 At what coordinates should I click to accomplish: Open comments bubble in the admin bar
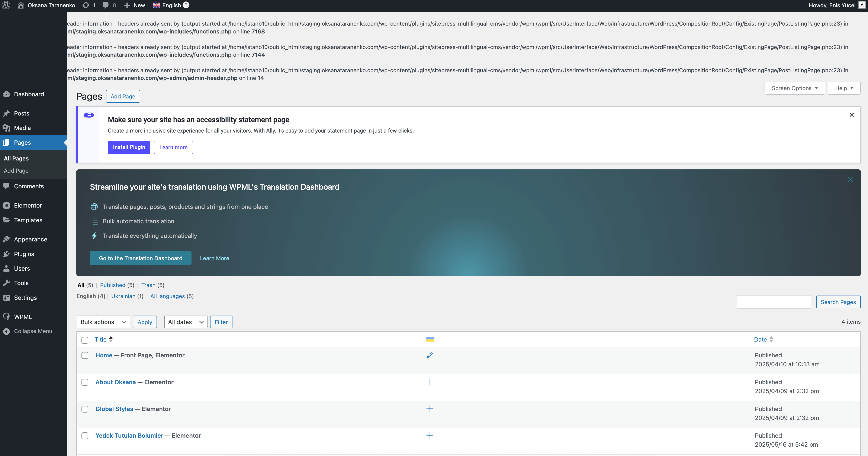(106, 5)
